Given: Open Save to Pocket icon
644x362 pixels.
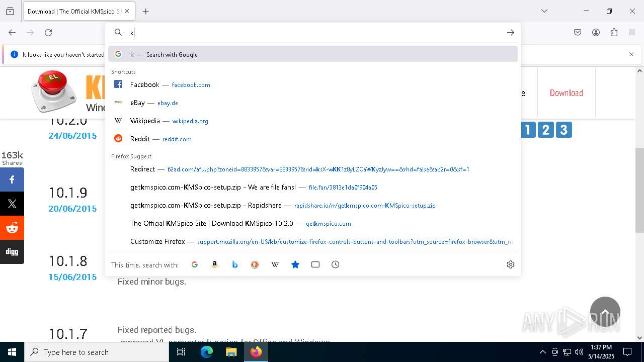Looking at the screenshot, I should coord(578,32).
